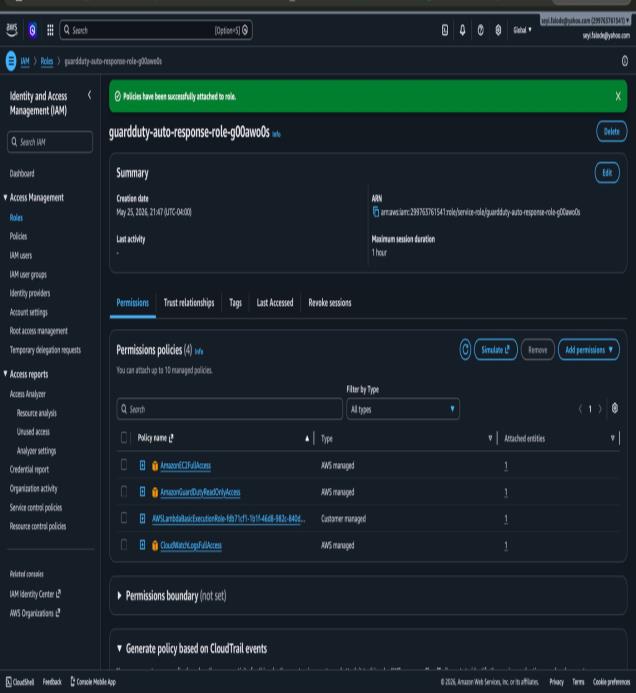Open Amazon Q assistant icon
636x693 pixels.
[x=32, y=30]
